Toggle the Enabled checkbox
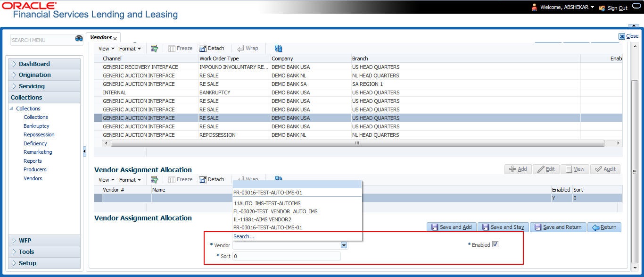This screenshot has height=277, width=644. pos(495,244)
